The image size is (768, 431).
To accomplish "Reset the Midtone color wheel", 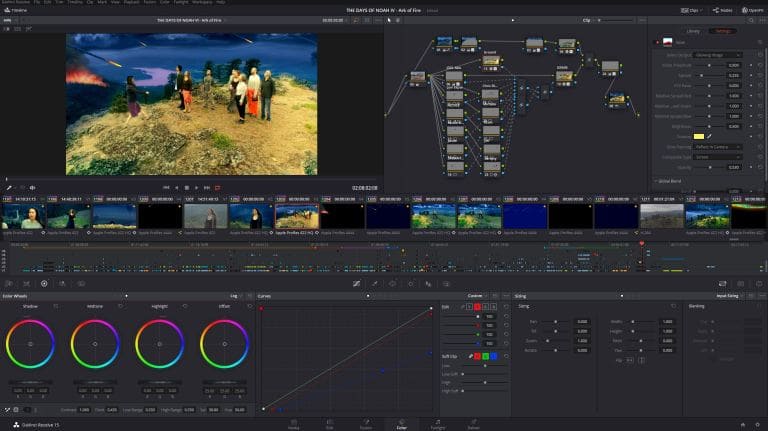I will tap(120, 306).
